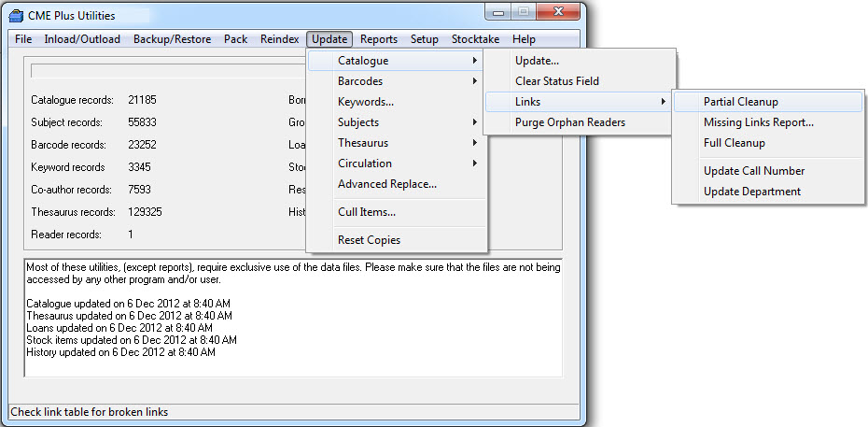The width and height of the screenshot is (868, 427).
Task: Select Full Cleanup menu entry
Action: point(734,143)
